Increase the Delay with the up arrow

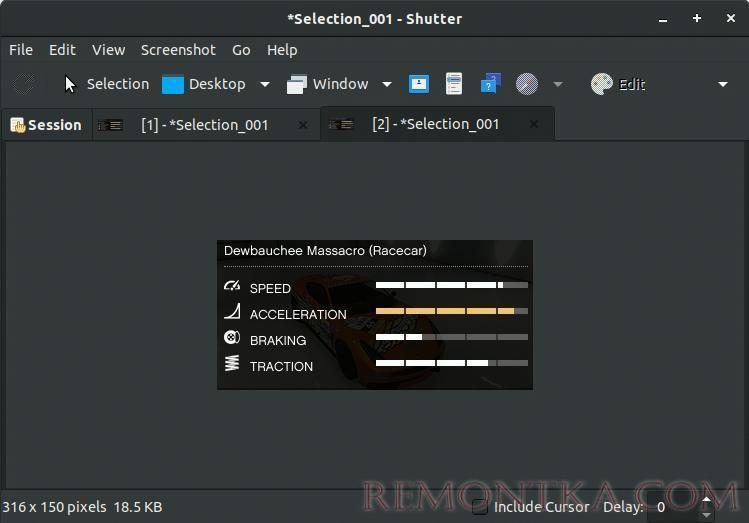pyautogui.click(x=706, y=500)
